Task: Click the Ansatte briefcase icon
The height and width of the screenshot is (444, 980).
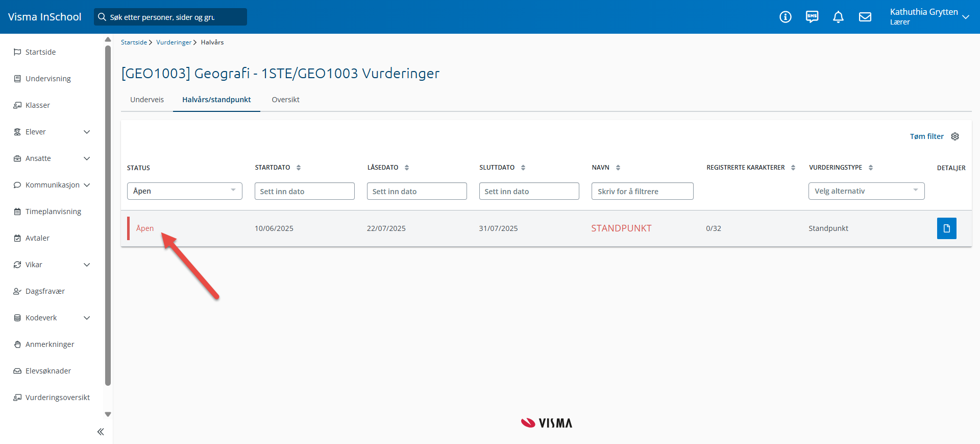Action: pos(17,158)
